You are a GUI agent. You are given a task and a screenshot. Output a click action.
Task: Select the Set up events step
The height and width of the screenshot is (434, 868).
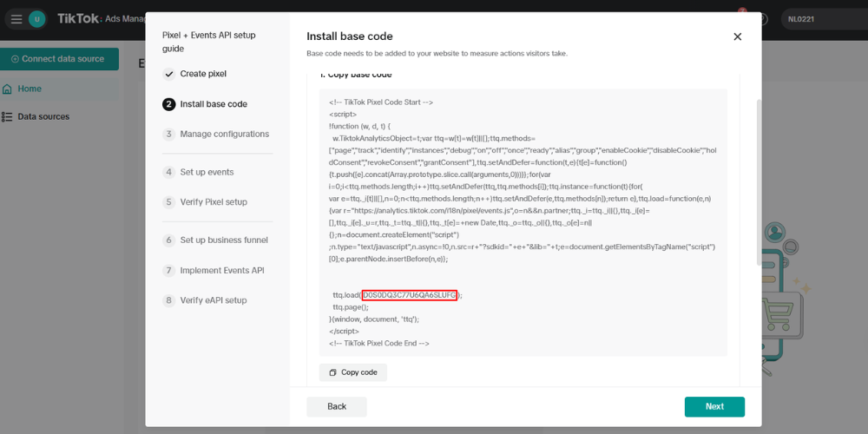pyautogui.click(x=207, y=172)
